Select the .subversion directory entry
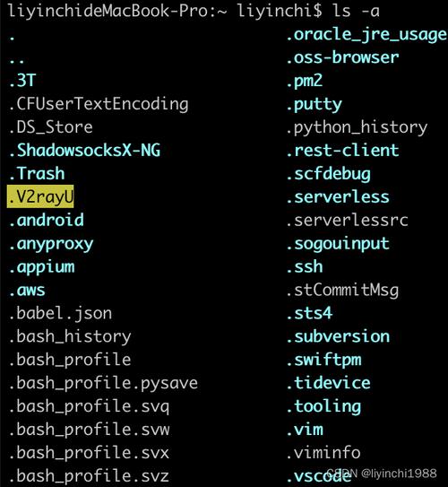 point(338,336)
